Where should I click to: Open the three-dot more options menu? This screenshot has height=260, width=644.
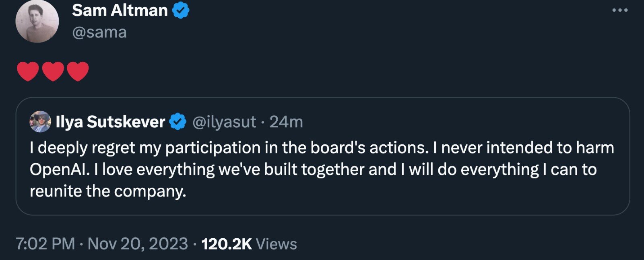coord(619,10)
